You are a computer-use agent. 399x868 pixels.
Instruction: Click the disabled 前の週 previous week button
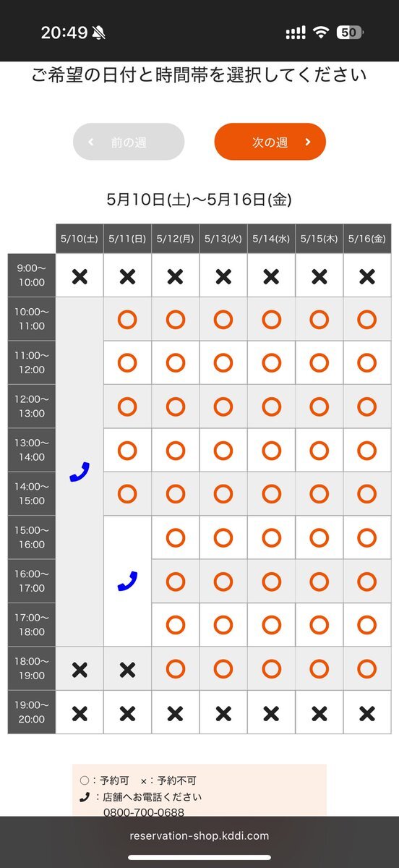pyautogui.click(x=129, y=142)
